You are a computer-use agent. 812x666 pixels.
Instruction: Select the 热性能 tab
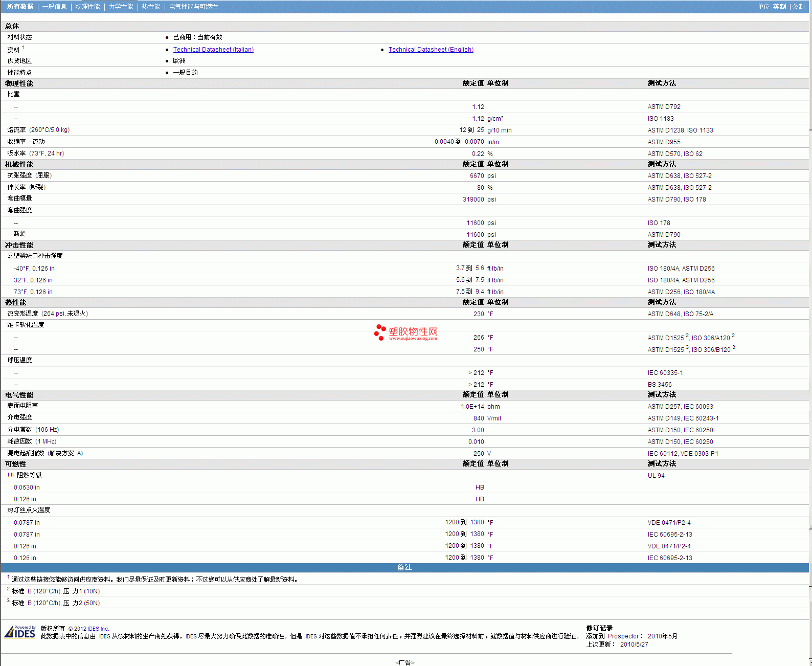pyautogui.click(x=151, y=7)
